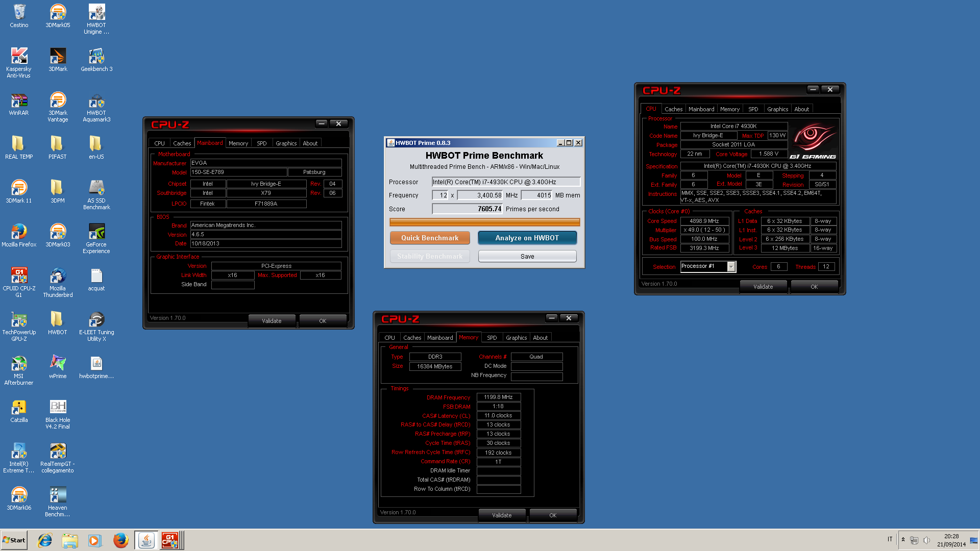980x551 pixels.
Task: Click the Score field 7605.74
Action: (x=468, y=209)
